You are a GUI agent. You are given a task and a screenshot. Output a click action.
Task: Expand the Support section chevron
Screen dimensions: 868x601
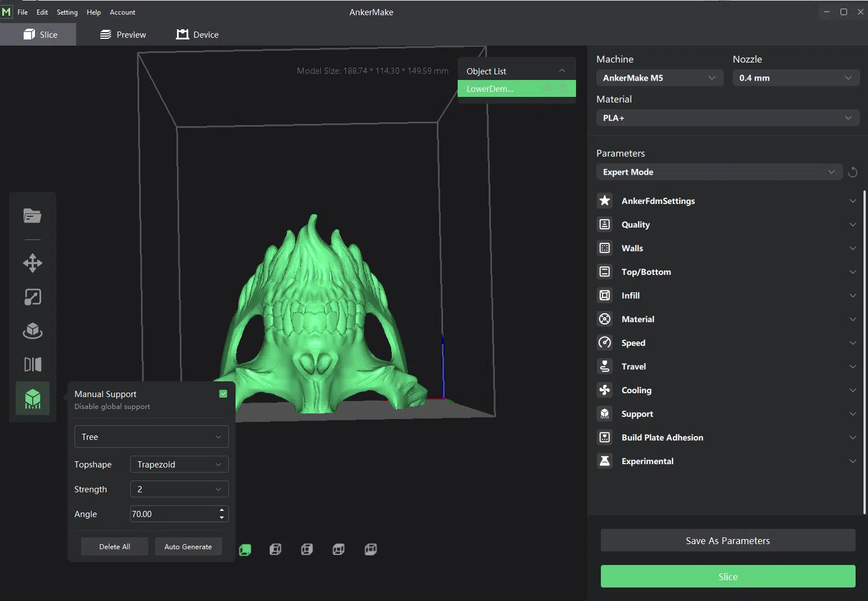point(852,414)
